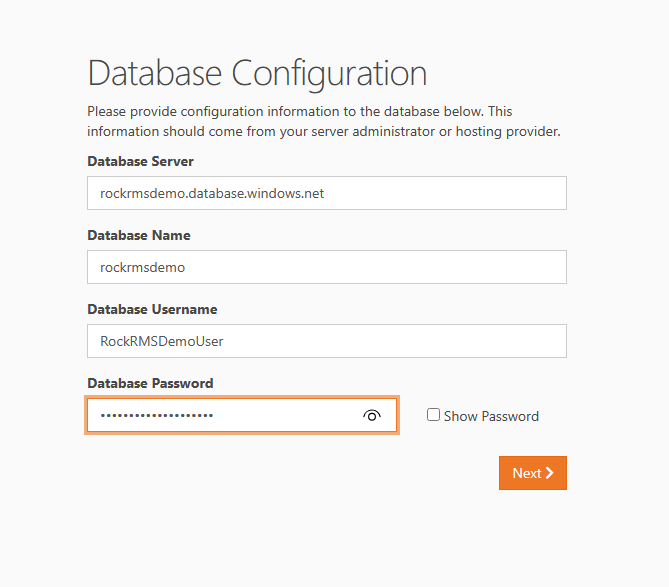Click the Database Username field label

[152, 309]
